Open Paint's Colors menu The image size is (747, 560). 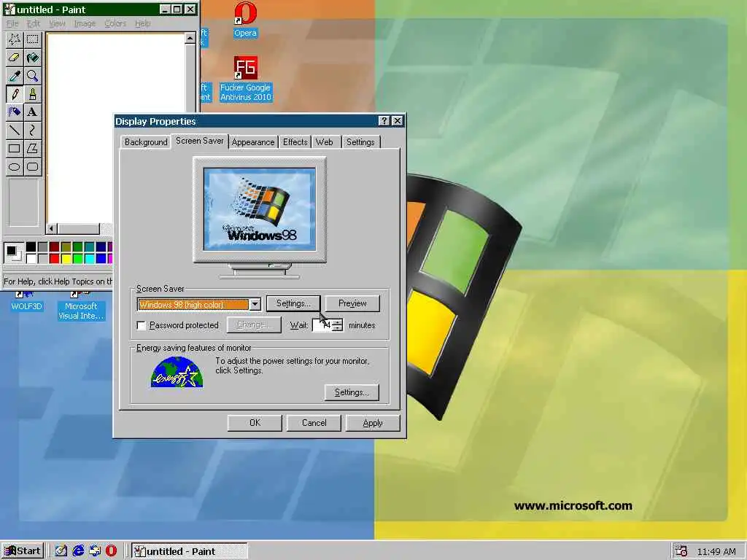coord(115,23)
